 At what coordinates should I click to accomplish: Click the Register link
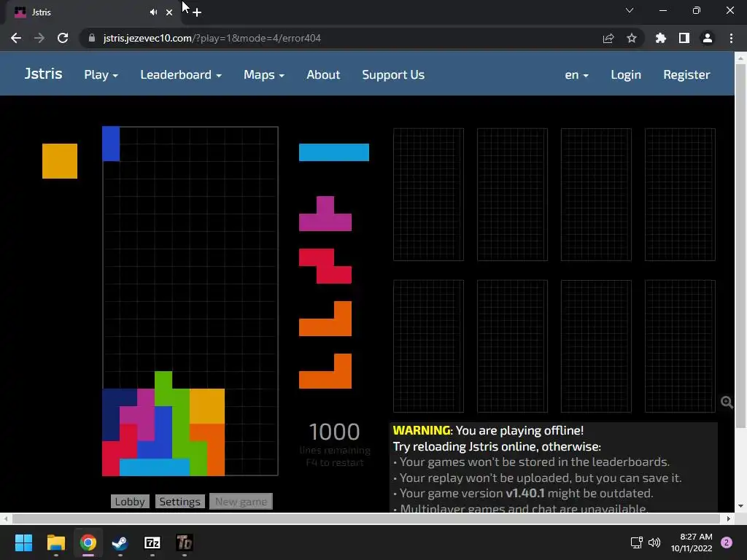686,75
